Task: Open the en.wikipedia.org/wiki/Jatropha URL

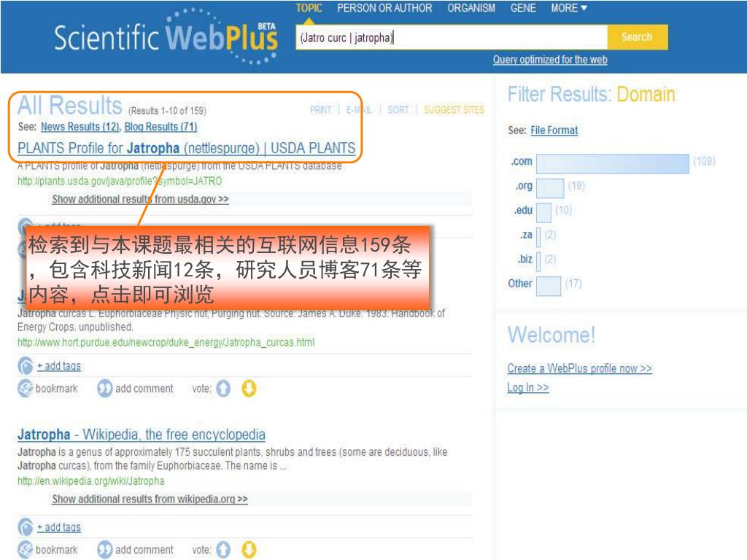Action: [x=91, y=481]
